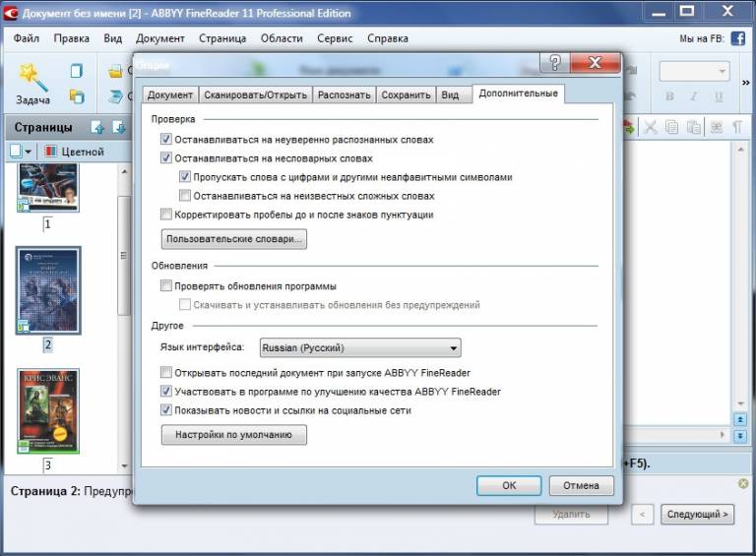756x556 pixels.
Task: Move page up in Страницы panel
Action: tap(97, 128)
